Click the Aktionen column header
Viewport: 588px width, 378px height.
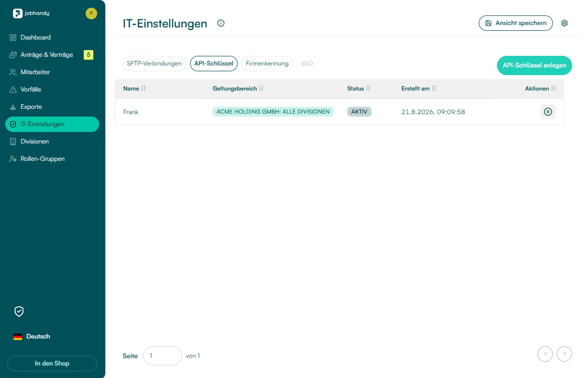[537, 89]
